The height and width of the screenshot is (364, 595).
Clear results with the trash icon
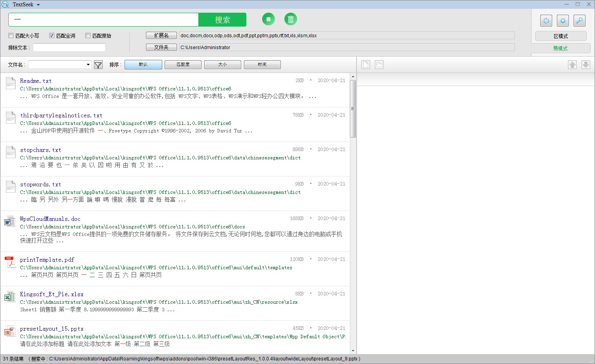coord(290,19)
